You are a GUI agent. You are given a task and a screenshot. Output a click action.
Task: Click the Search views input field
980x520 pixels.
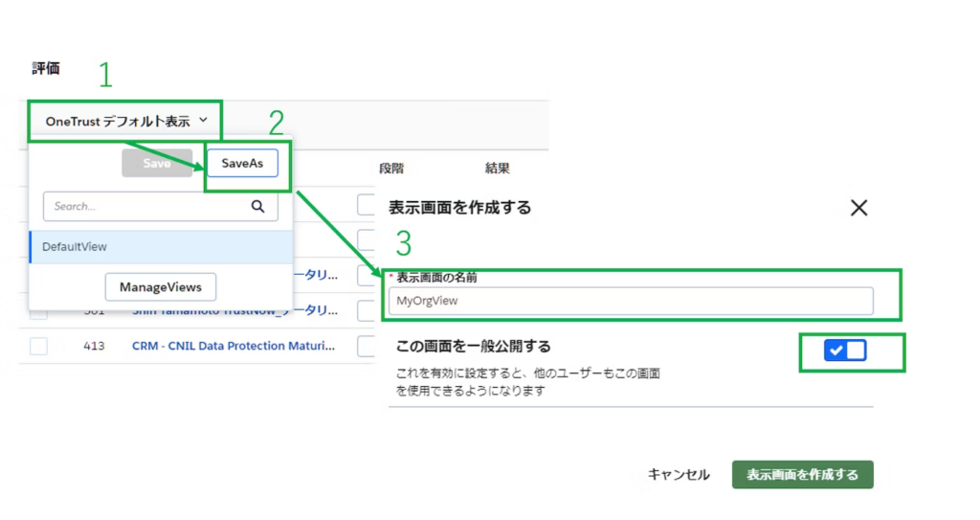click(144, 206)
